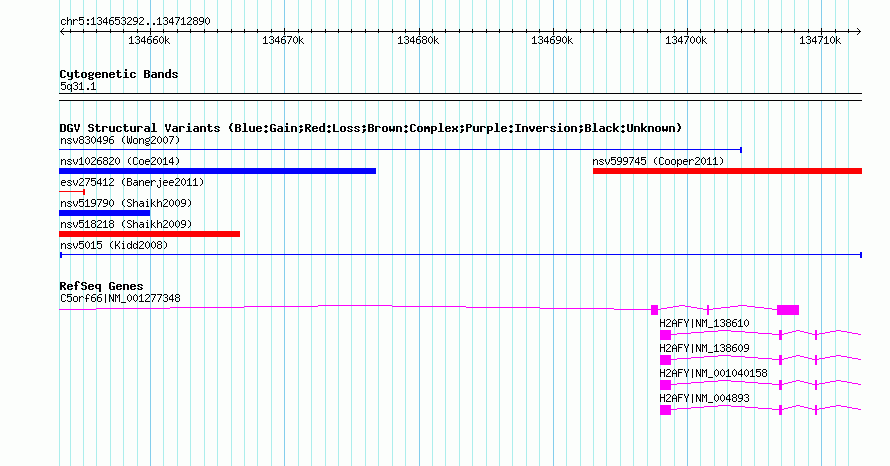Image resolution: width=890 pixels, height=466 pixels.
Task: Select the nsv1026820 (Coe2014) blue gain bar
Action: 217,171
